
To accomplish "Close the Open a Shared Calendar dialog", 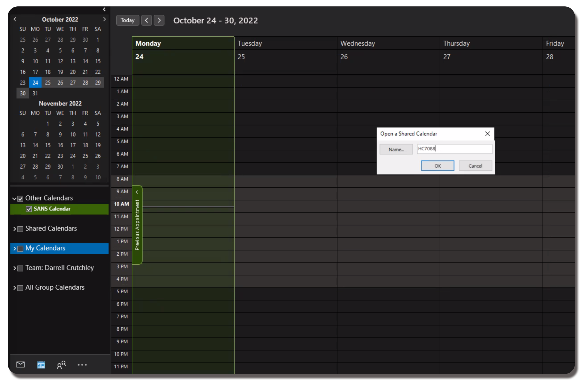I will (x=487, y=134).
